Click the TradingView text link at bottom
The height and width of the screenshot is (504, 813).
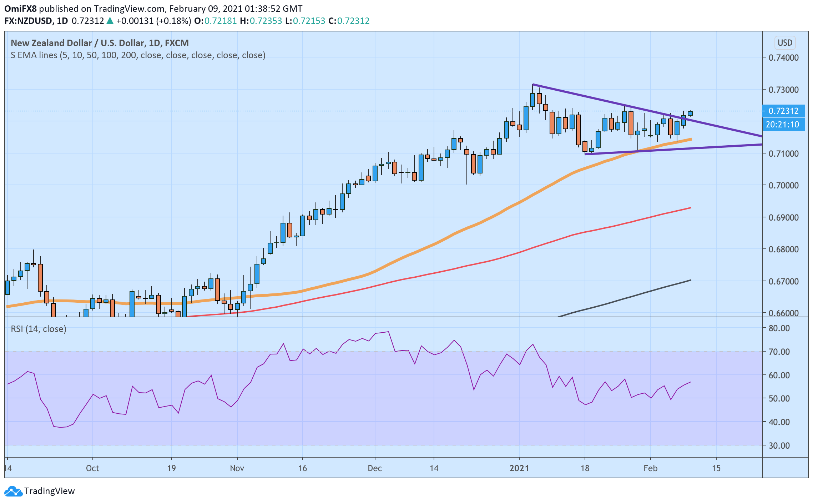[49, 491]
